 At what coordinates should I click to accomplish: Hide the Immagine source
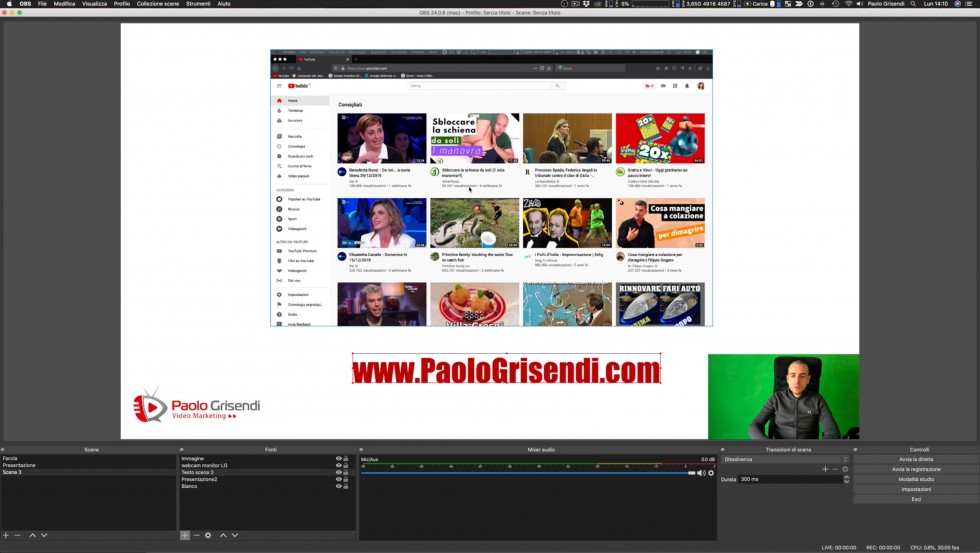tap(338, 459)
